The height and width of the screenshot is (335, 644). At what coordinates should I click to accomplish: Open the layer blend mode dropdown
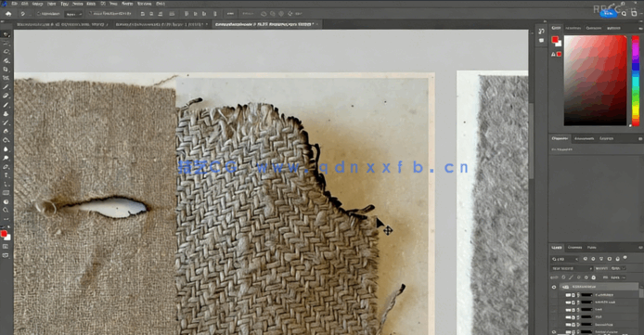572,268
